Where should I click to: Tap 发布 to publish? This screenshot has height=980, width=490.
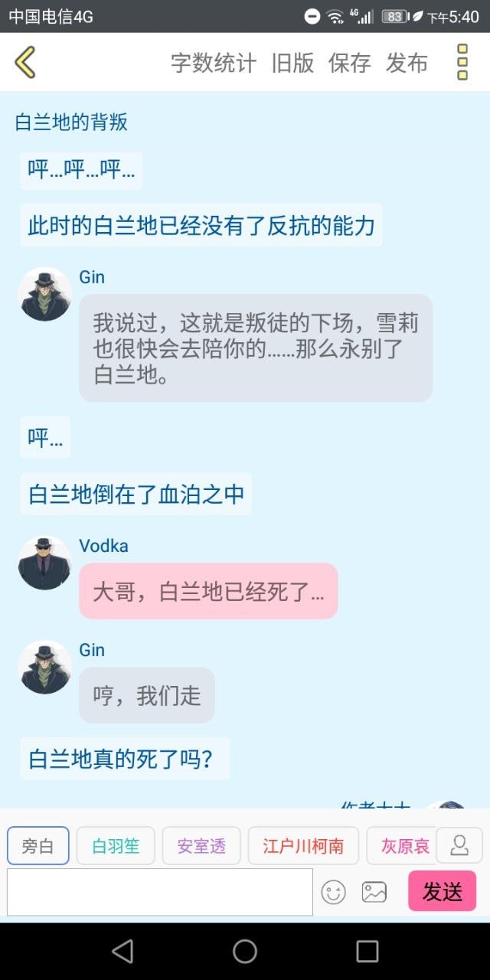407,63
